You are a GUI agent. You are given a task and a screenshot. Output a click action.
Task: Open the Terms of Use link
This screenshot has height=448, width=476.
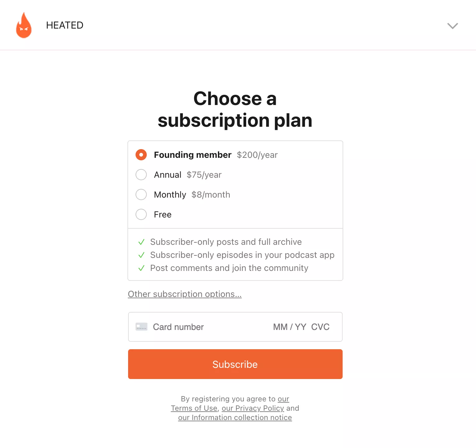coord(194,408)
